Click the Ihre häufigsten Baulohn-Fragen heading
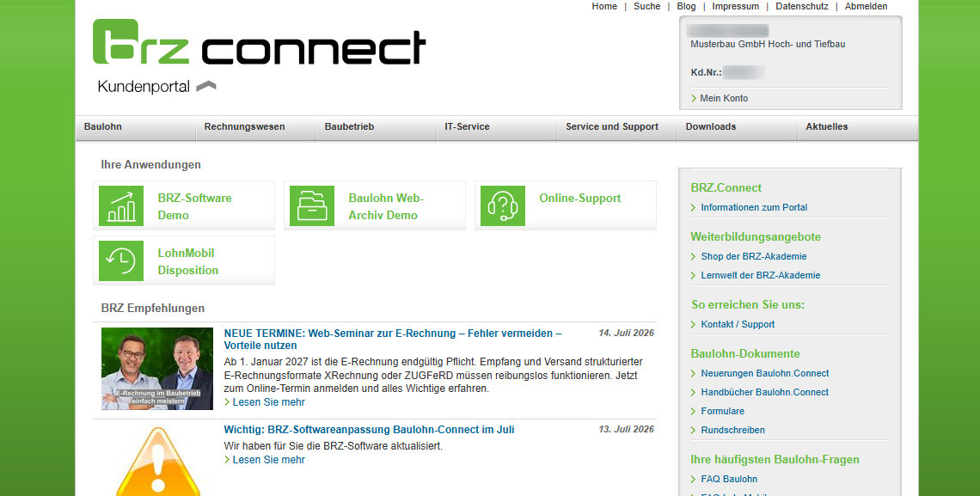The width and height of the screenshot is (980, 496). point(775,459)
